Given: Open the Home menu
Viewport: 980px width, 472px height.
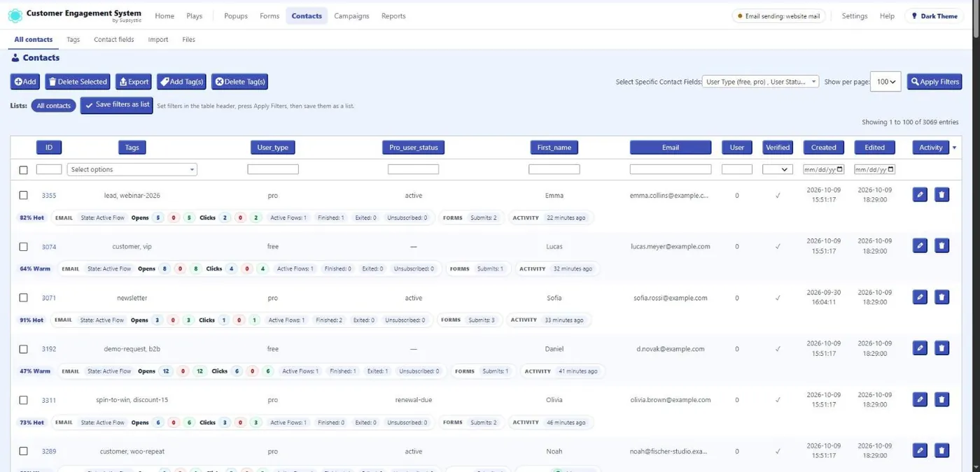Looking at the screenshot, I should click(164, 16).
